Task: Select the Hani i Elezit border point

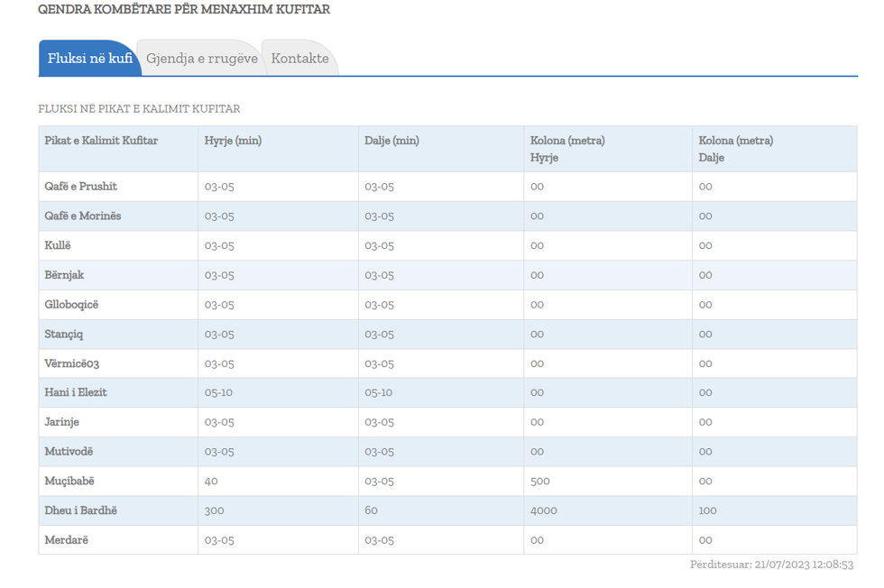Action: tap(76, 392)
